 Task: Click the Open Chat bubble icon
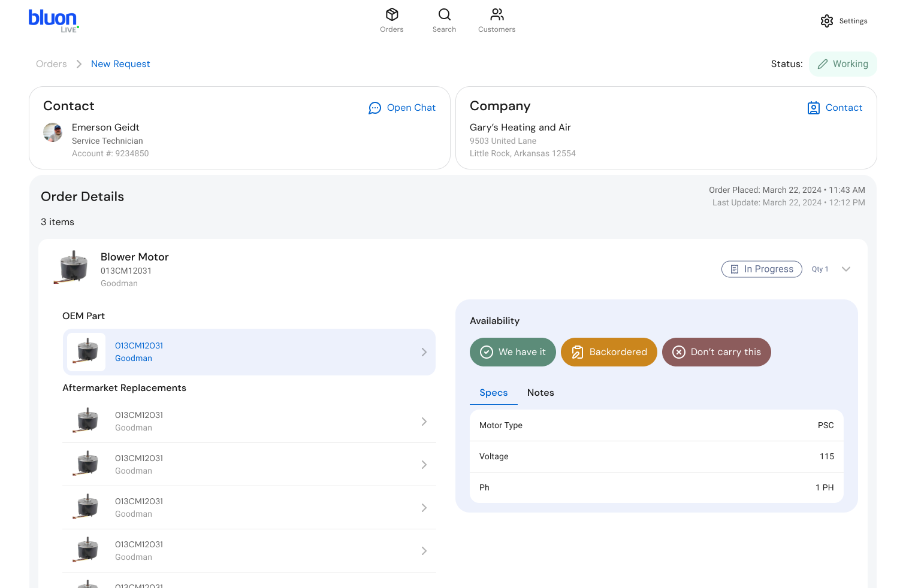point(375,108)
